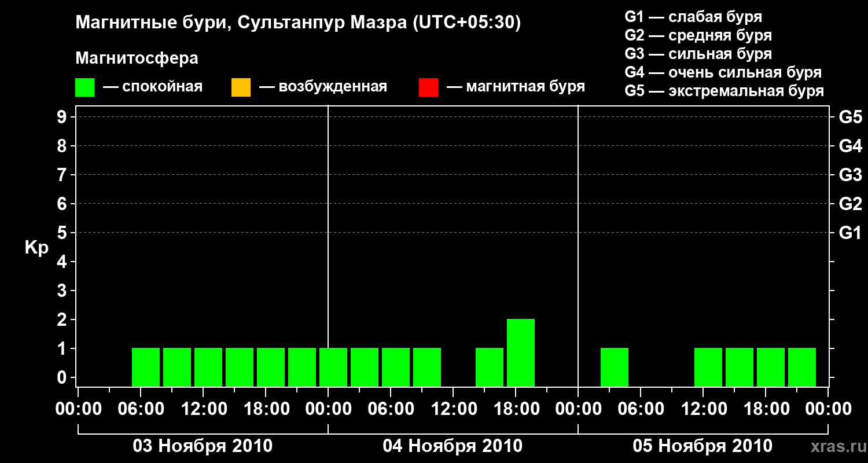Click the "G5 — экстремальная буря" legend line
Viewport: 868px width, 463px height.
pos(724,91)
